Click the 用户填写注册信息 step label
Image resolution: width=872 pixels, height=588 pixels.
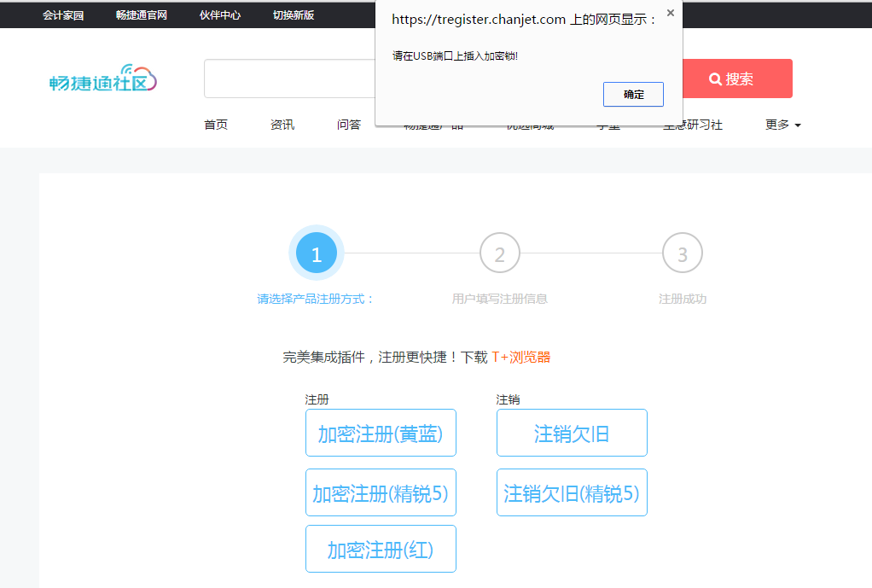(x=499, y=299)
